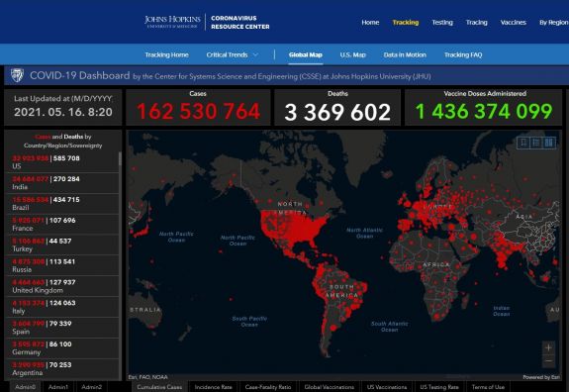The image size is (569, 392).
Task: Select Case-Fatality Ratio map tab
Action: (268, 387)
